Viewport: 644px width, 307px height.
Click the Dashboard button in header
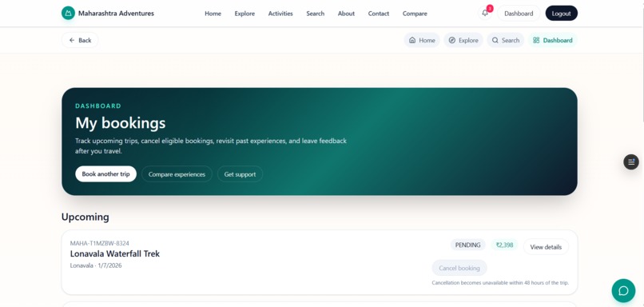(519, 13)
